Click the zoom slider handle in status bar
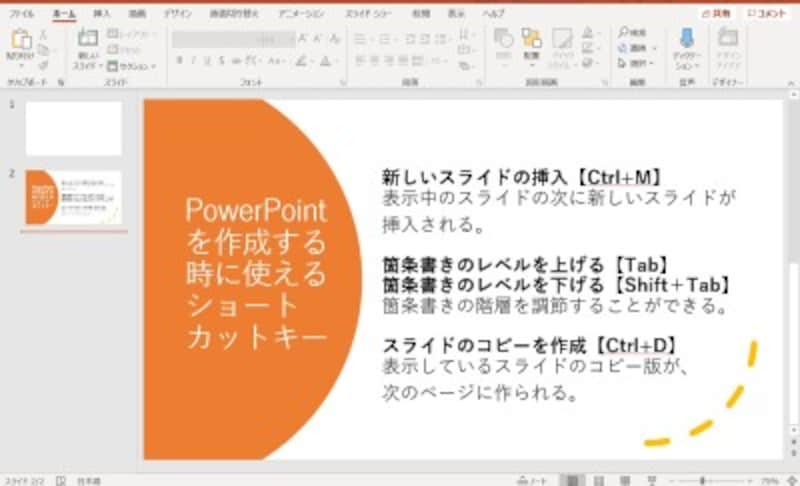Image resolution: width=800 pixels, height=486 pixels. [703, 480]
